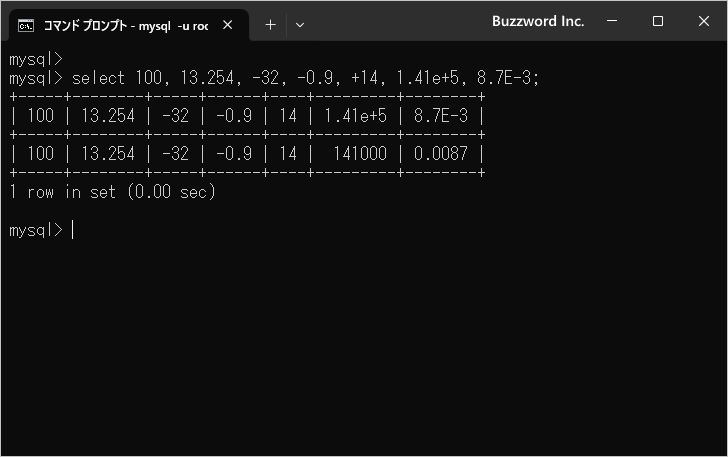Screen dimensions: 728x457
Task: Select the コマンド プロンプト mysql tab
Action: (125, 25)
